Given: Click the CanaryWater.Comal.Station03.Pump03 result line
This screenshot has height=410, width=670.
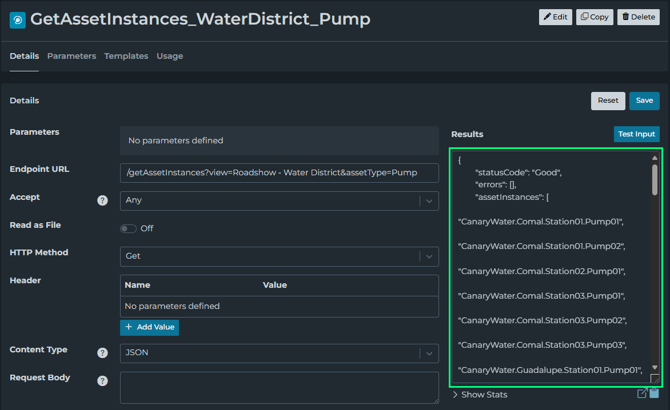Looking at the screenshot, I should click(543, 345).
